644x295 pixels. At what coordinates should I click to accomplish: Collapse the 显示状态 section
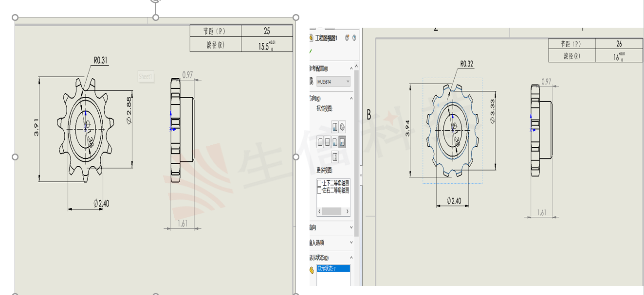pos(351,258)
